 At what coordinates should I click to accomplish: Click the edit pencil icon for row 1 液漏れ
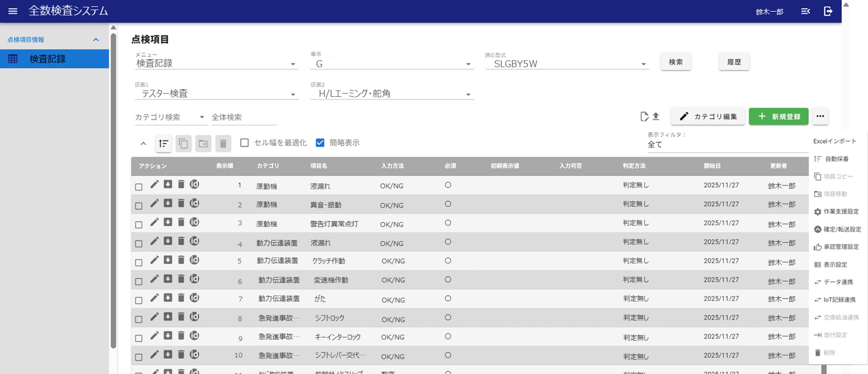point(155,184)
